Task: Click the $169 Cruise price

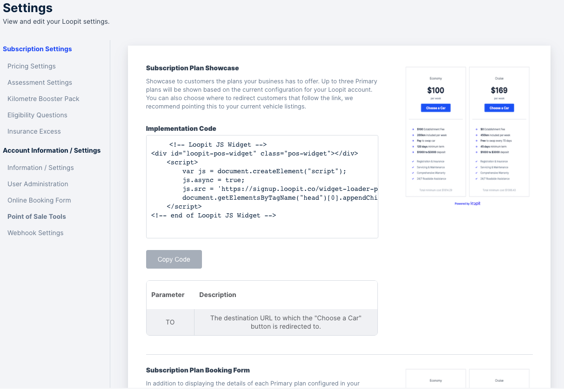Action: [499, 90]
